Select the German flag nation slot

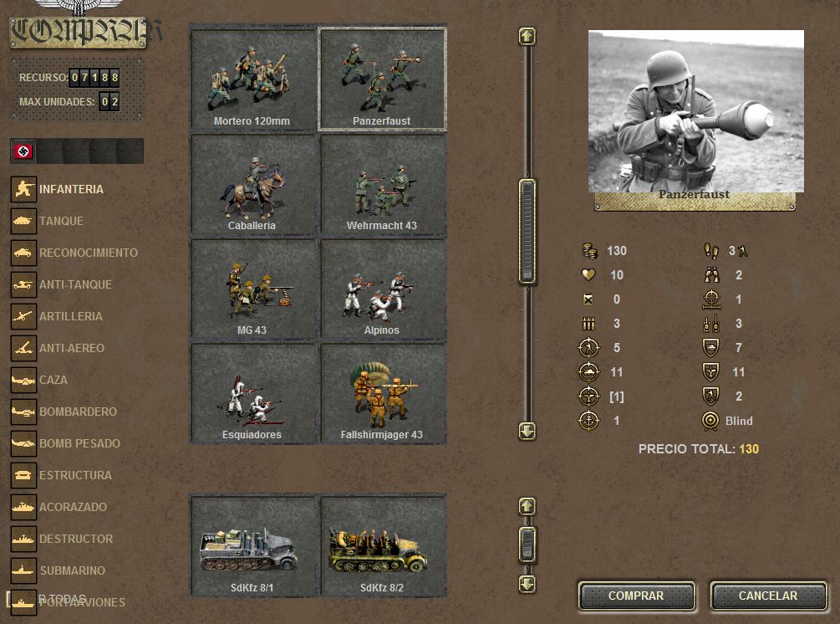[23, 151]
